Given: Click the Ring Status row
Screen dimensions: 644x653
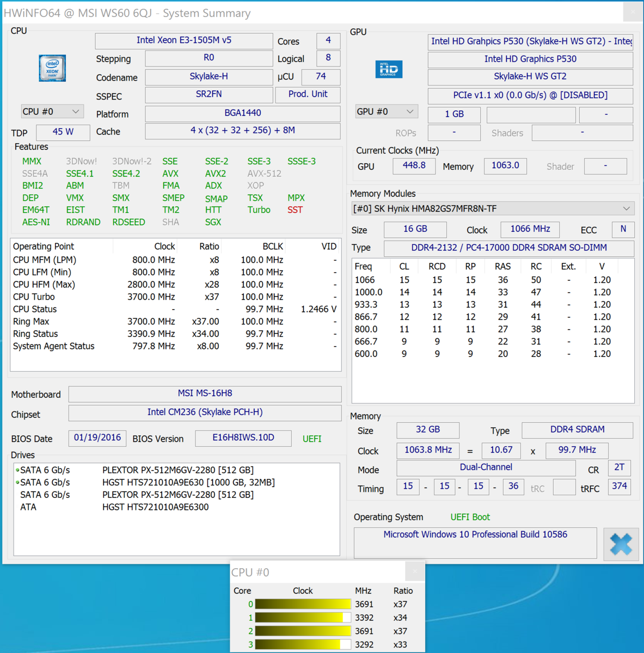Looking at the screenshot, I should point(175,334).
